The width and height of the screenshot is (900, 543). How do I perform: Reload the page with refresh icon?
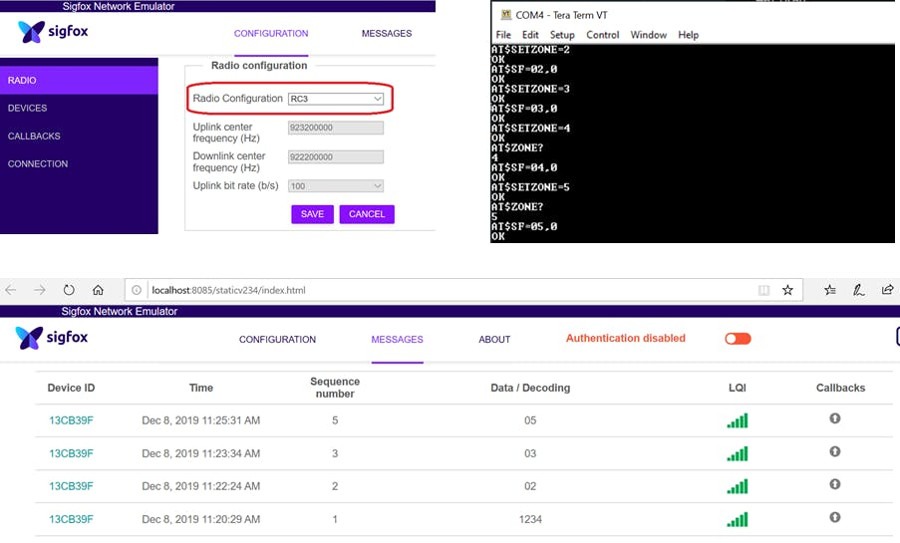coord(69,290)
